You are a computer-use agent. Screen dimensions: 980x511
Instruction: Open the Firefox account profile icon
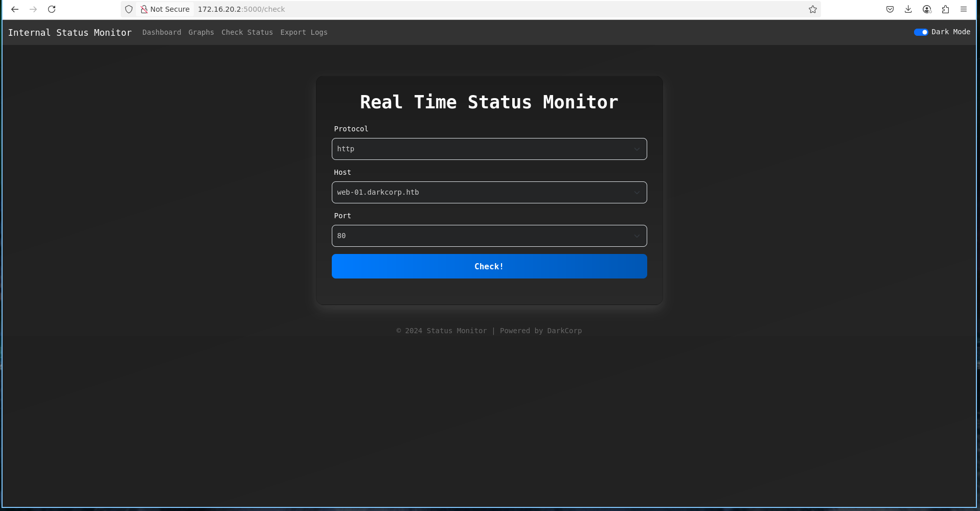tap(927, 9)
